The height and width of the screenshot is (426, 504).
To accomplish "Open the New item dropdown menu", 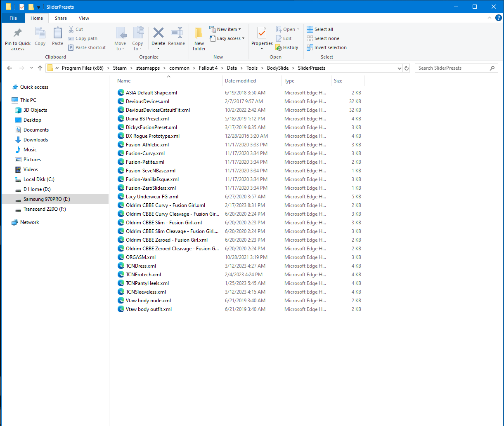I will (x=225, y=29).
